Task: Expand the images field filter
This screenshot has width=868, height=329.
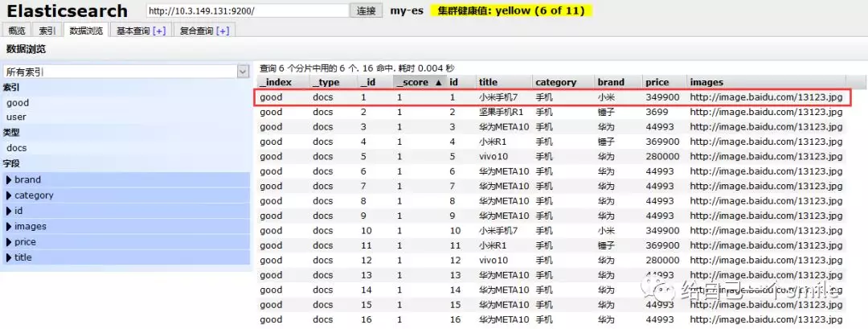Action: point(125,226)
